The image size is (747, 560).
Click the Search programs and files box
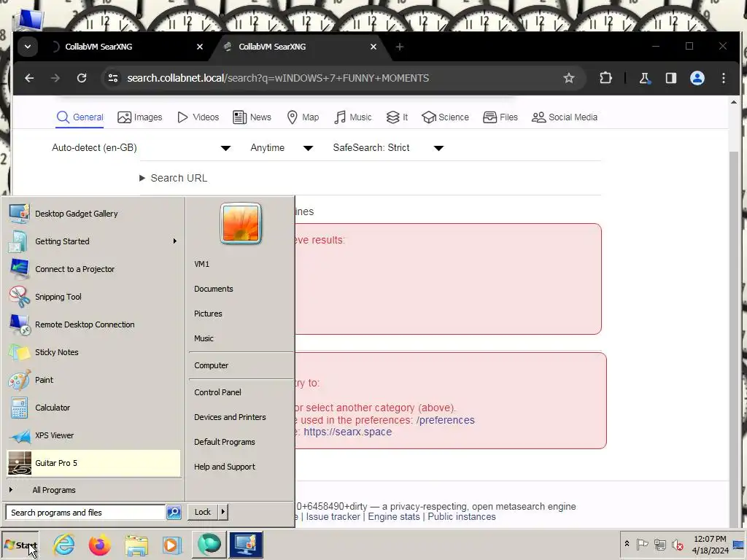[x=86, y=513]
